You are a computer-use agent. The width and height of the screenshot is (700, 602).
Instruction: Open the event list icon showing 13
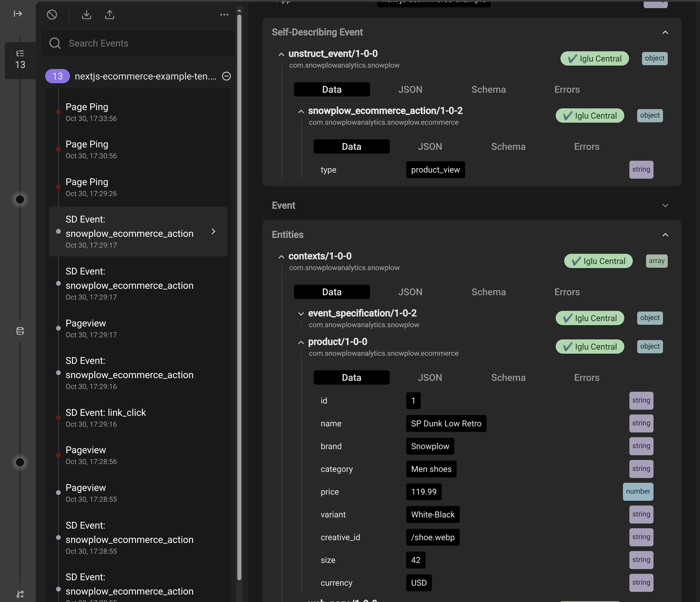20,60
